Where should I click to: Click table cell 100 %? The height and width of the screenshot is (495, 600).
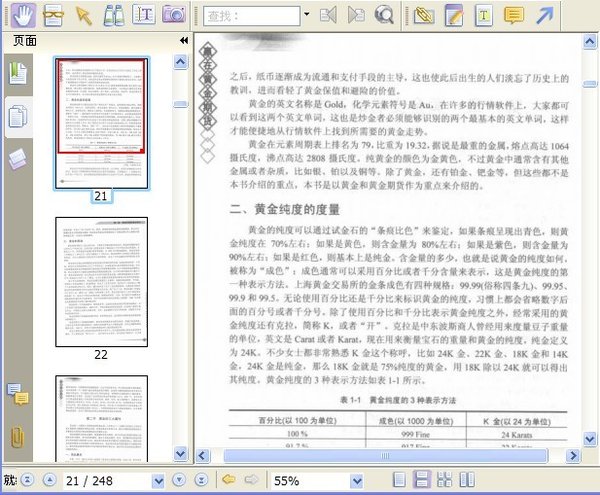(297, 434)
